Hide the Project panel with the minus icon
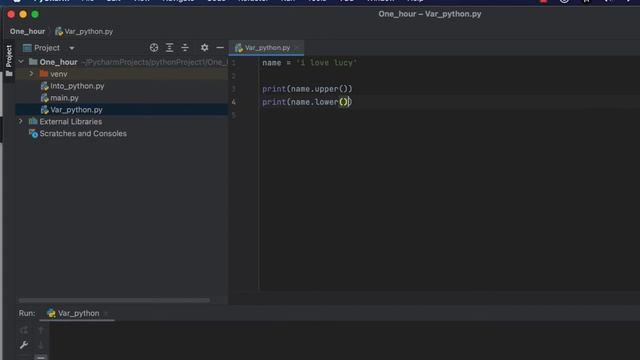This screenshot has height=360, width=640. click(220, 48)
